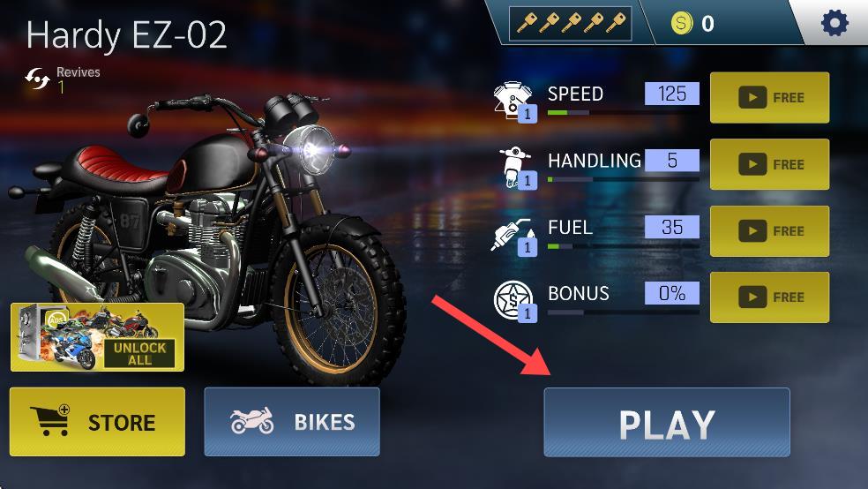Click the bonus star coin icon
This screenshot has height=489, width=868.
515,301
